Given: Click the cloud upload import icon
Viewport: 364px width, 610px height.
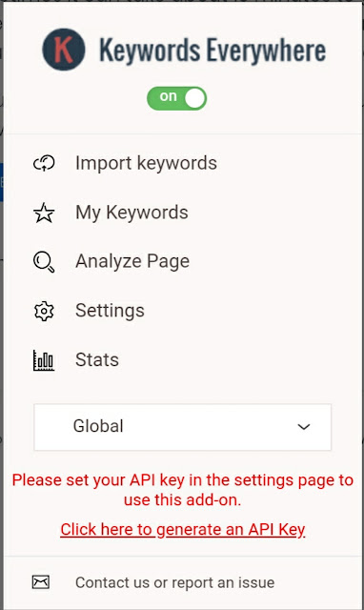Looking at the screenshot, I should [44, 163].
